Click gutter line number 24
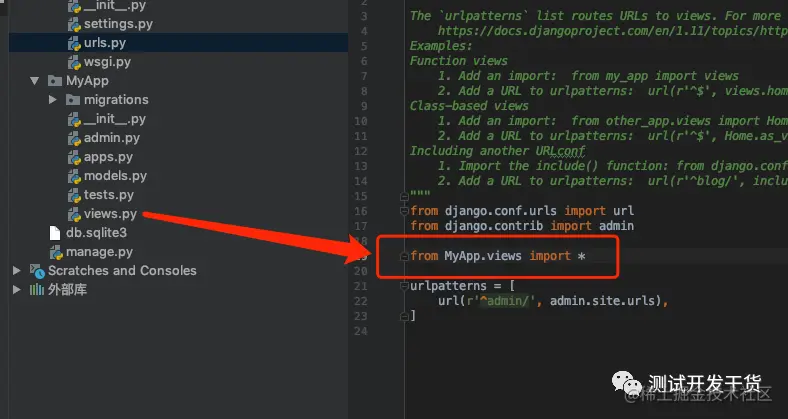Image resolution: width=788 pixels, height=419 pixels. click(x=360, y=331)
